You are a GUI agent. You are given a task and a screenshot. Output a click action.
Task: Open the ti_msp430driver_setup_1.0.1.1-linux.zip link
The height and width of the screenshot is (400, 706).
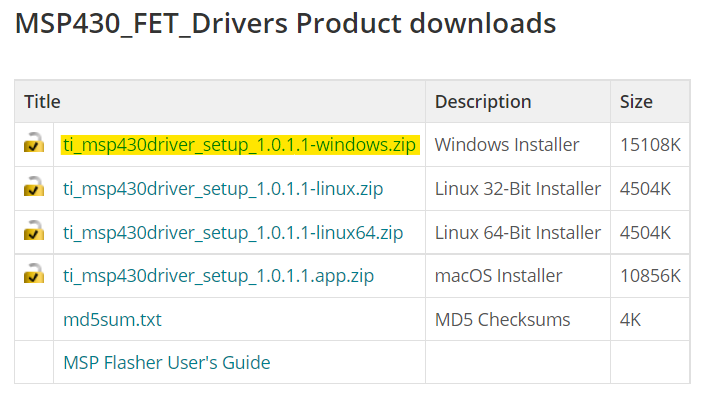[223, 188]
